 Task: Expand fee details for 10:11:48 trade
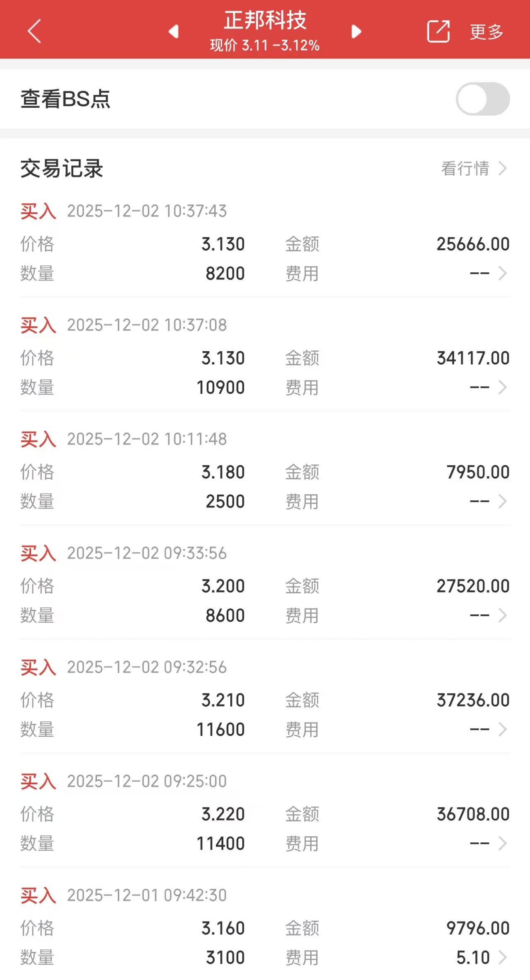(x=503, y=501)
